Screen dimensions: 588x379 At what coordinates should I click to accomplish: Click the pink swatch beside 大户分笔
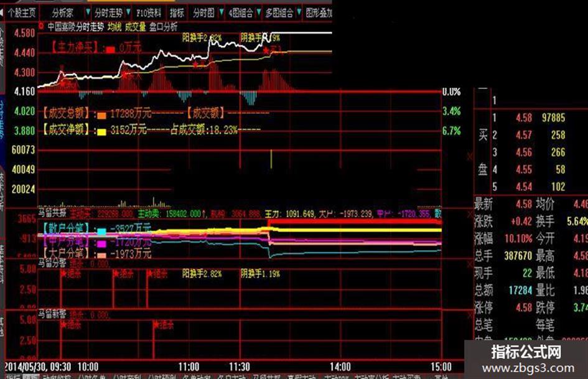(101, 256)
